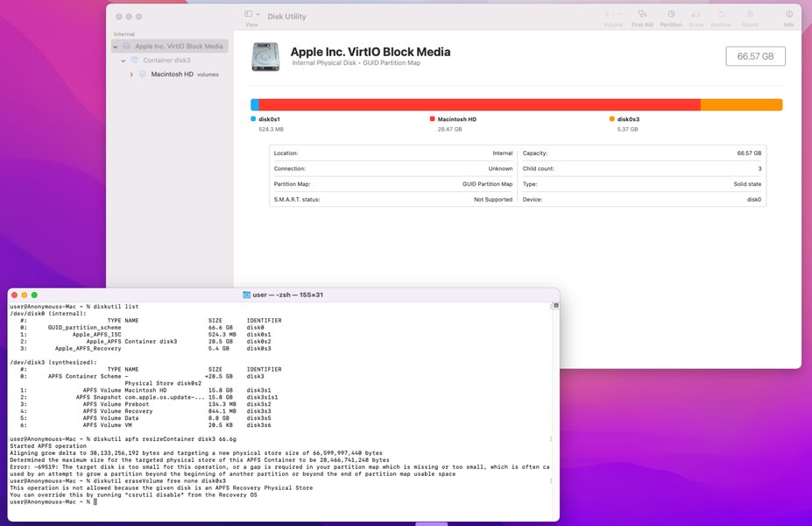The height and width of the screenshot is (526, 812).
Task: Click the Internal sidebar section header
Action: (x=124, y=34)
